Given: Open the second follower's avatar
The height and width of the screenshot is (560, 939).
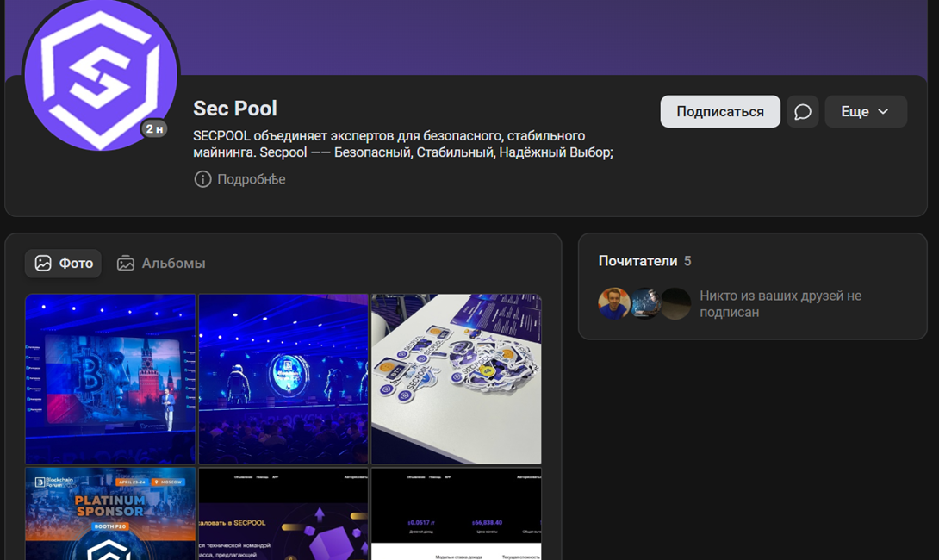Looking at the screenshot, I should pos(645,303).
